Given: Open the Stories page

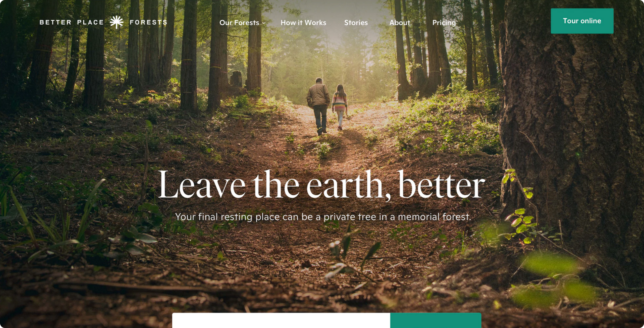Looking at the screenshot, I should click(x=356, y=23).
